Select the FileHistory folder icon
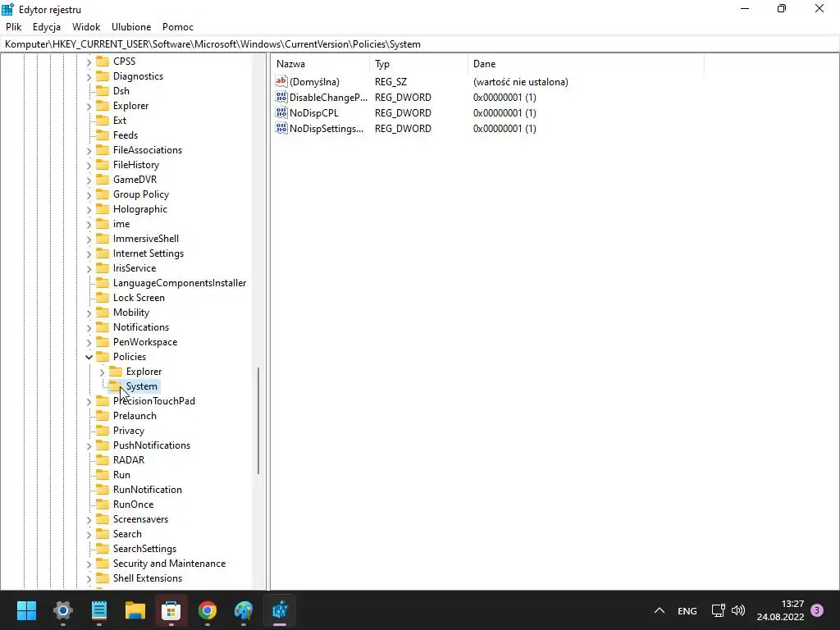The height and width of the screenshot is (630, 840). click(x=103, y=164)
